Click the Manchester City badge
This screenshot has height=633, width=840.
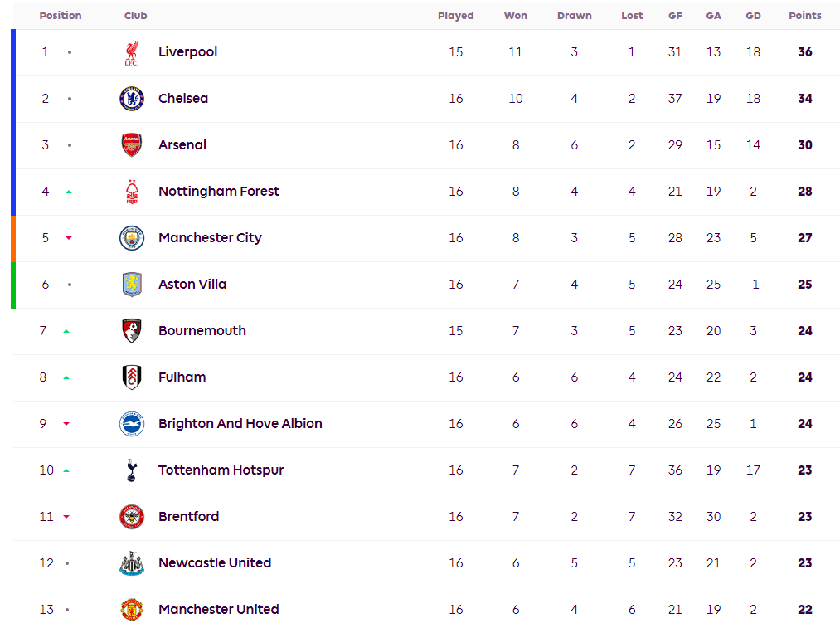tap(131, 238)
